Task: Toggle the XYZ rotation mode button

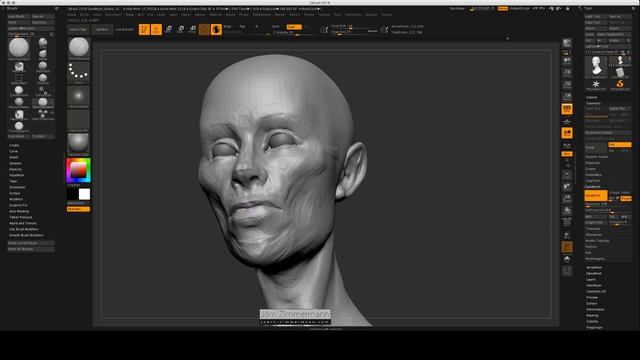Action: (x=567, y=154)
